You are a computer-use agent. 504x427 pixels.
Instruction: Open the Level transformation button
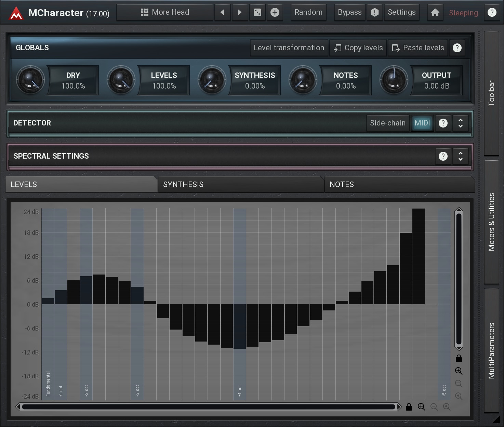(x=289, y=48)
